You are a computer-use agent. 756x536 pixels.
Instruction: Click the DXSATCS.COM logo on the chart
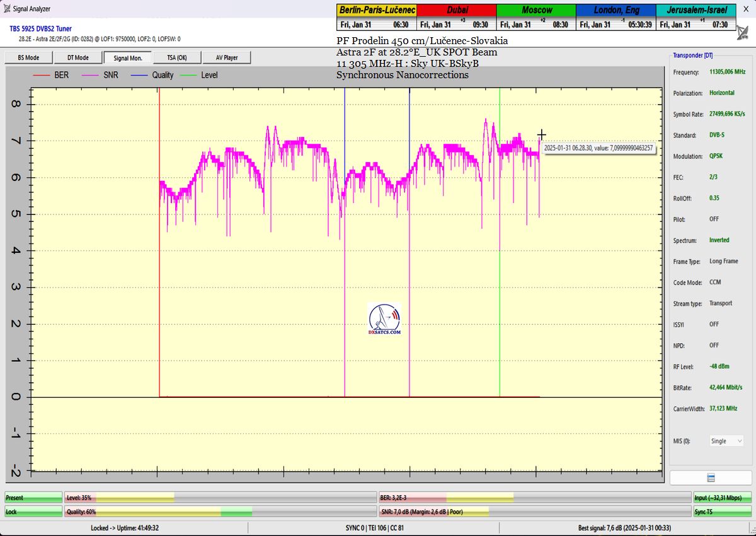click(384, 319)
